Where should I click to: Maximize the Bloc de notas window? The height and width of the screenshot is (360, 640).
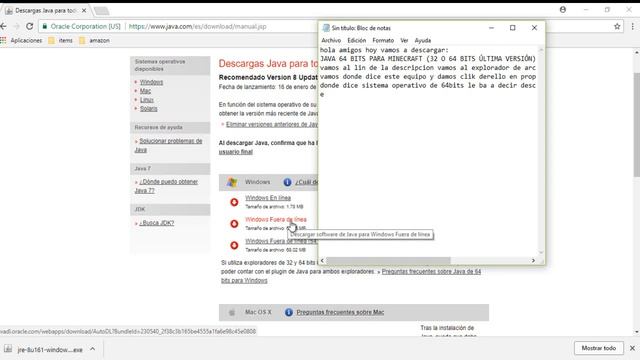(x=513, y=28)
